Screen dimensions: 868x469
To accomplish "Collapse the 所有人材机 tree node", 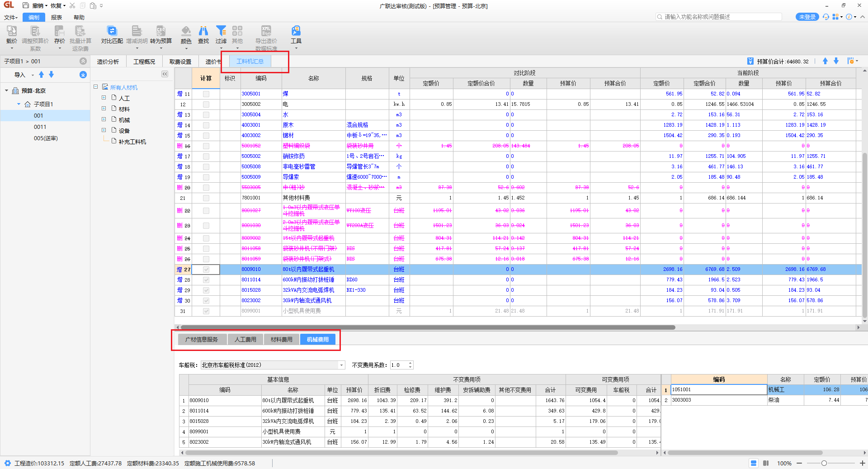I will click(96, 87).
